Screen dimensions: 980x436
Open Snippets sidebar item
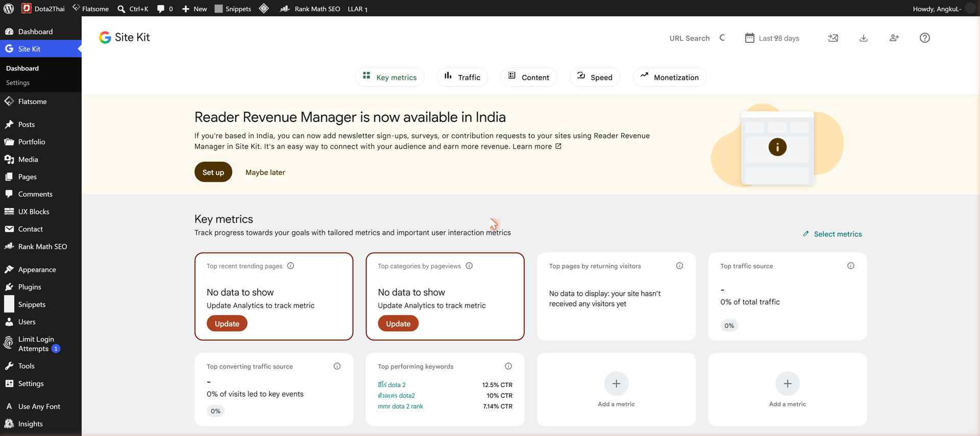point(41,304)
